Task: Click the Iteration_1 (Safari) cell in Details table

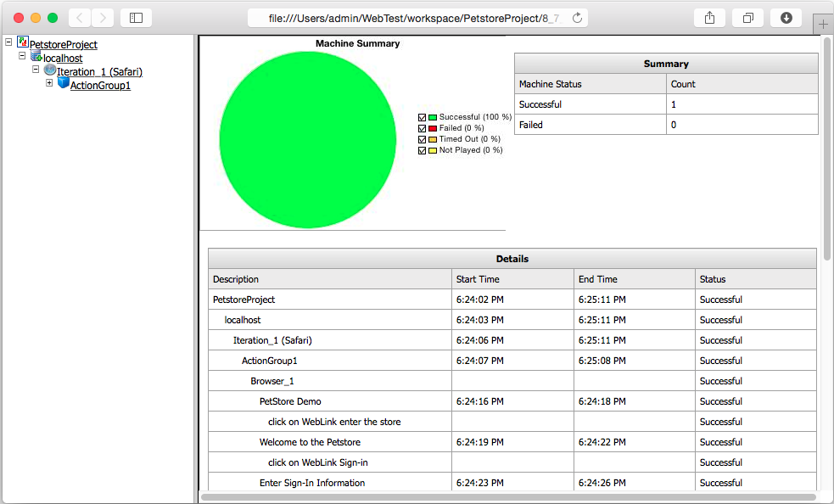Action: pos(330,340)
